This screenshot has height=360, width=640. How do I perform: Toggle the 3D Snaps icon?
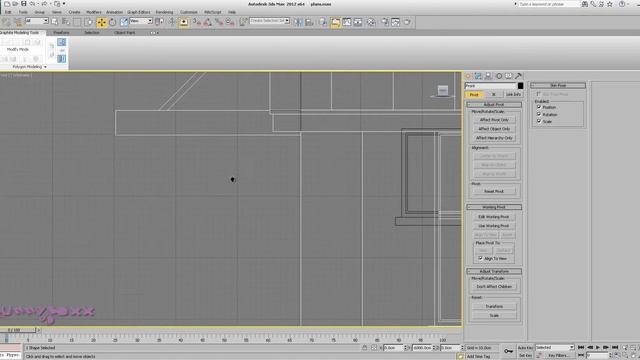click(x=197, y=22)
